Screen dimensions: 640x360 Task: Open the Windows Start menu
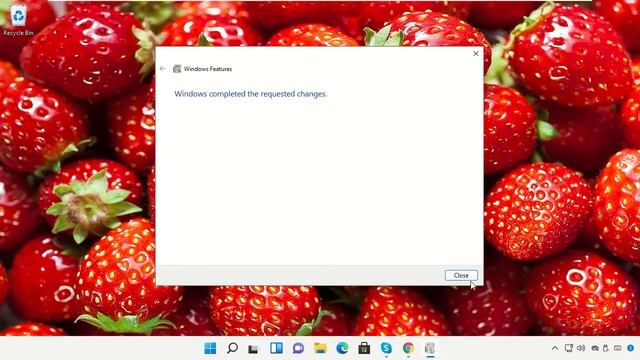(210, 348)
